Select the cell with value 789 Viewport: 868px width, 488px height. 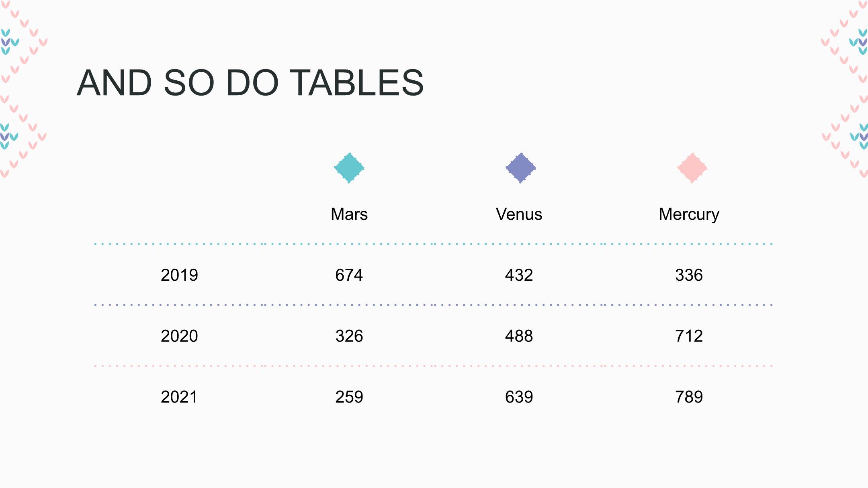pyautogui.click(x=689, y=397)
